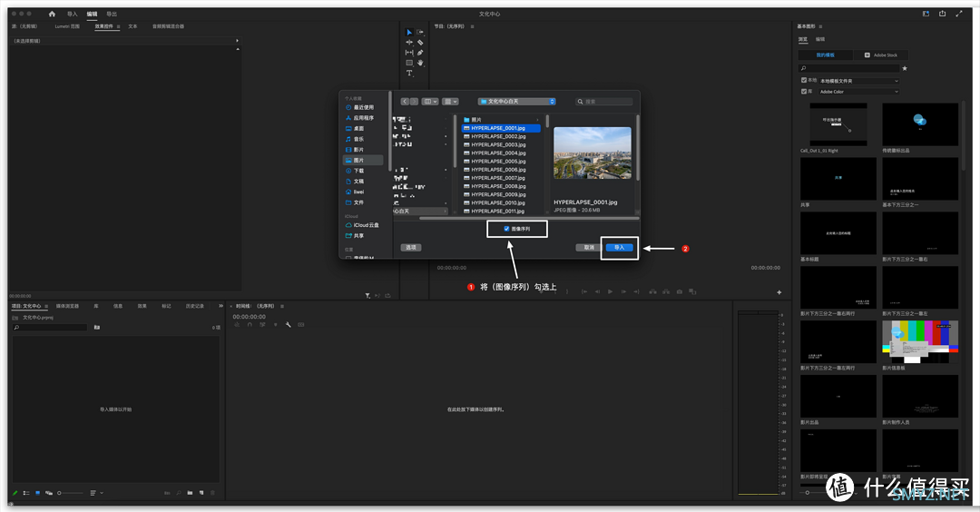
Task: Click the new bin folder icon by project search
Action: pos(97,327)
